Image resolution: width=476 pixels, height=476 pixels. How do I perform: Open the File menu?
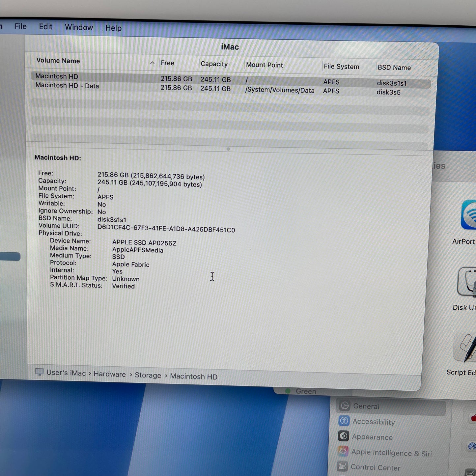pos(20,26)
